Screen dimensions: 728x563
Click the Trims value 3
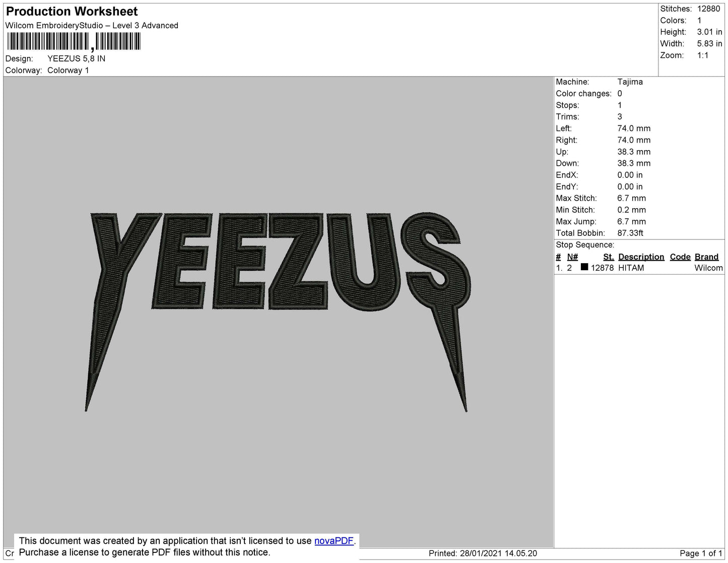click(x=620, y=116)
